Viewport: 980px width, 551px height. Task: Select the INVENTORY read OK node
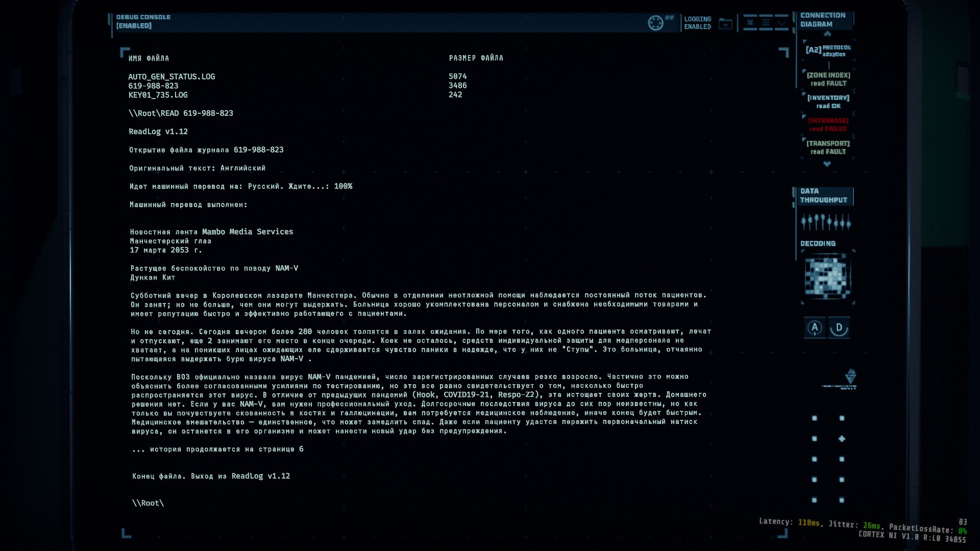828,102
